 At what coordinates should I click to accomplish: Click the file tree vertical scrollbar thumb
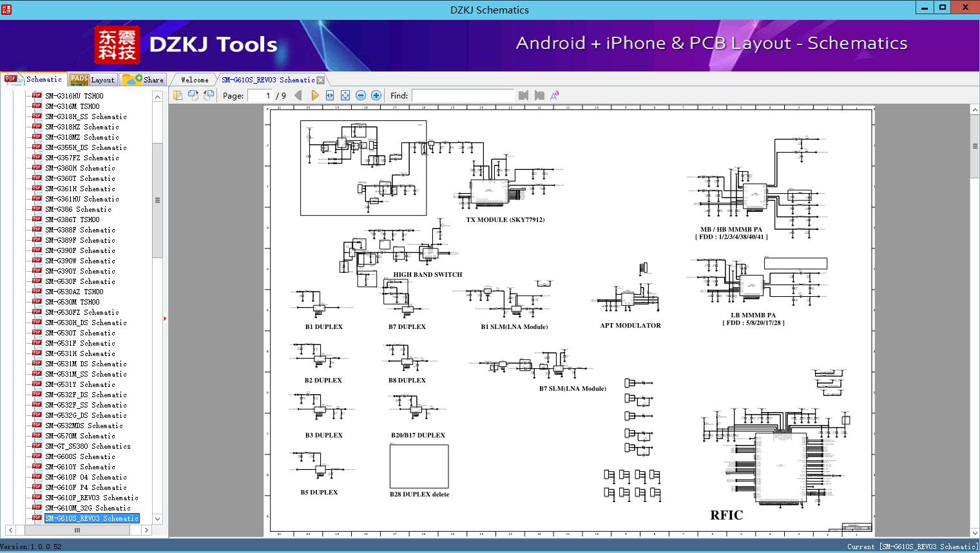tap(157, 200)
